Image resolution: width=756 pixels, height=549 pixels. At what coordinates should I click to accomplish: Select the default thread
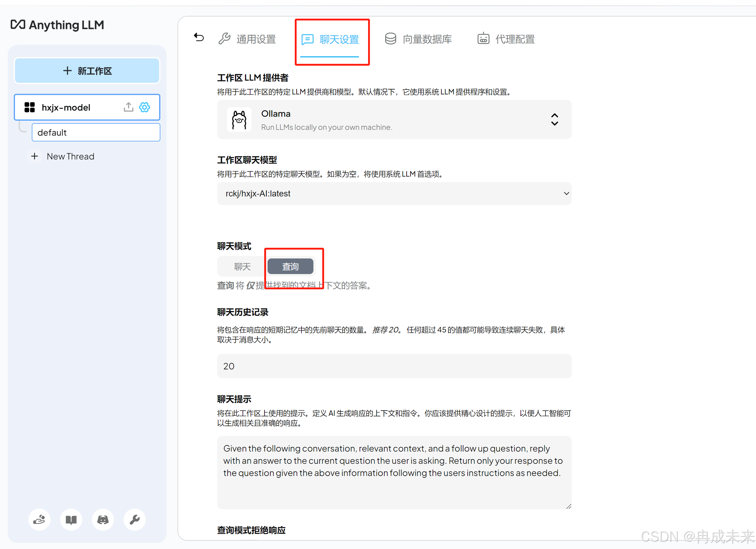[x=96, y=133]
